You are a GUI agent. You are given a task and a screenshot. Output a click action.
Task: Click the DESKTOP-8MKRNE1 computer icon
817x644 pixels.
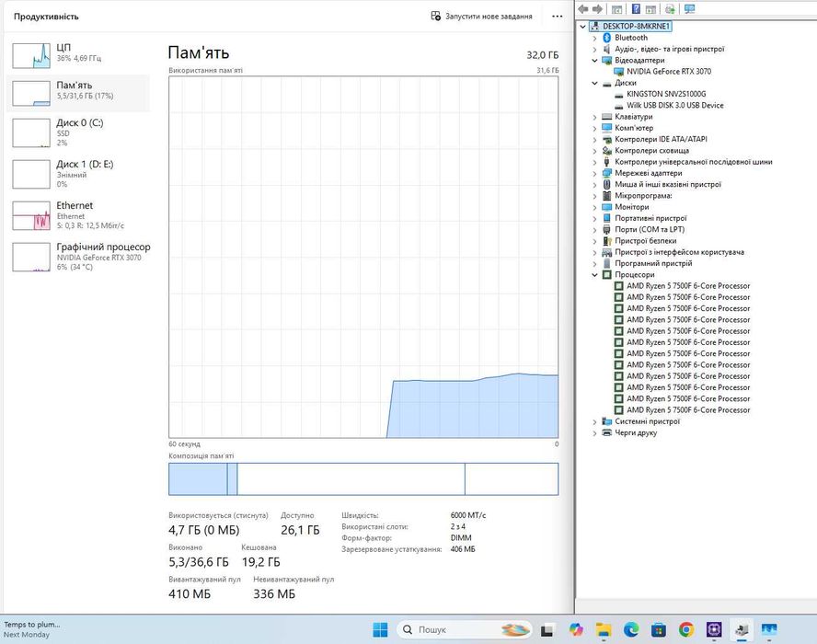click(594, 26)
